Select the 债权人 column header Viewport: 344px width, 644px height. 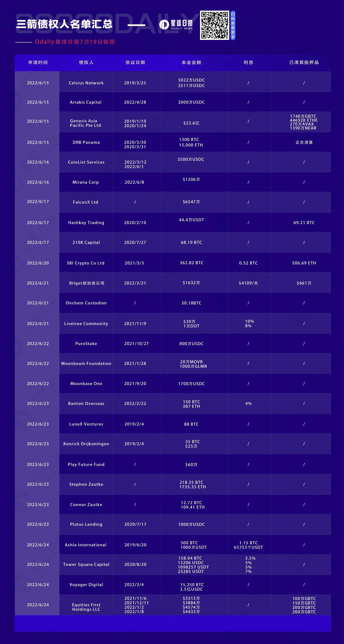[x=86, y=63]
